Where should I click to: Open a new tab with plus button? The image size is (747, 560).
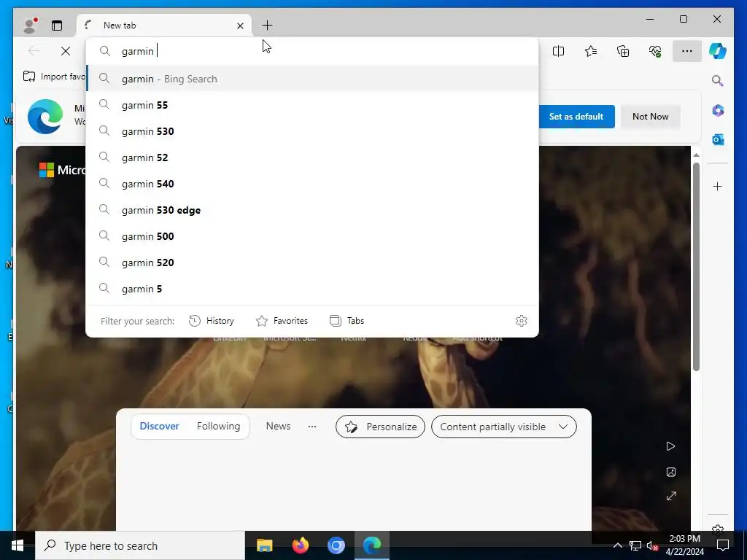[267, 26]
